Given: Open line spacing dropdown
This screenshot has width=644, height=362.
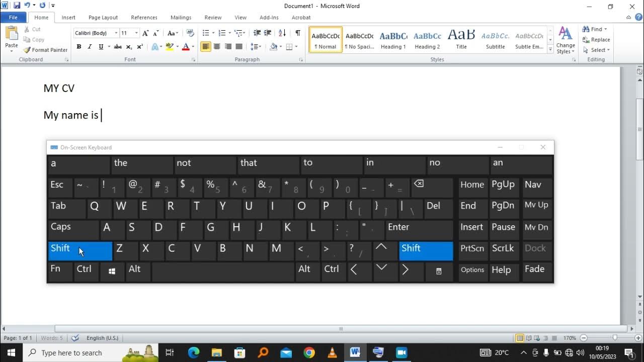Looking at the screenshot, I should click(x=256, y=47).
